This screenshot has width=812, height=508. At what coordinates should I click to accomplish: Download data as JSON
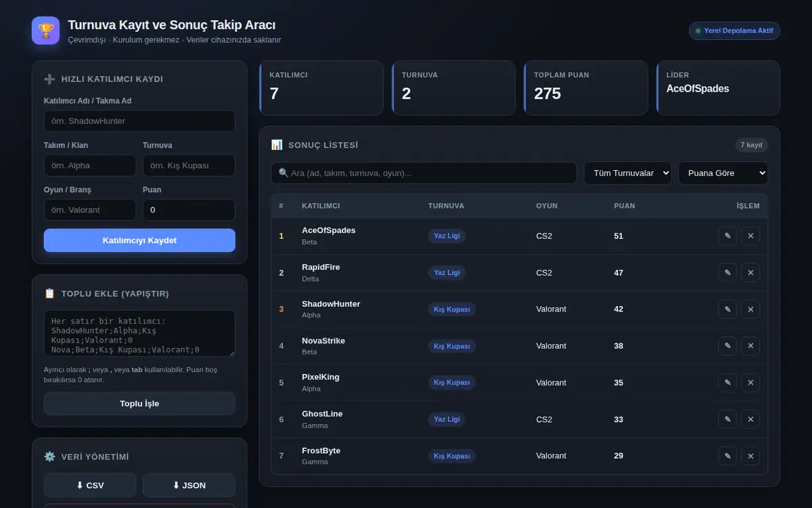[x=189, y=485]
